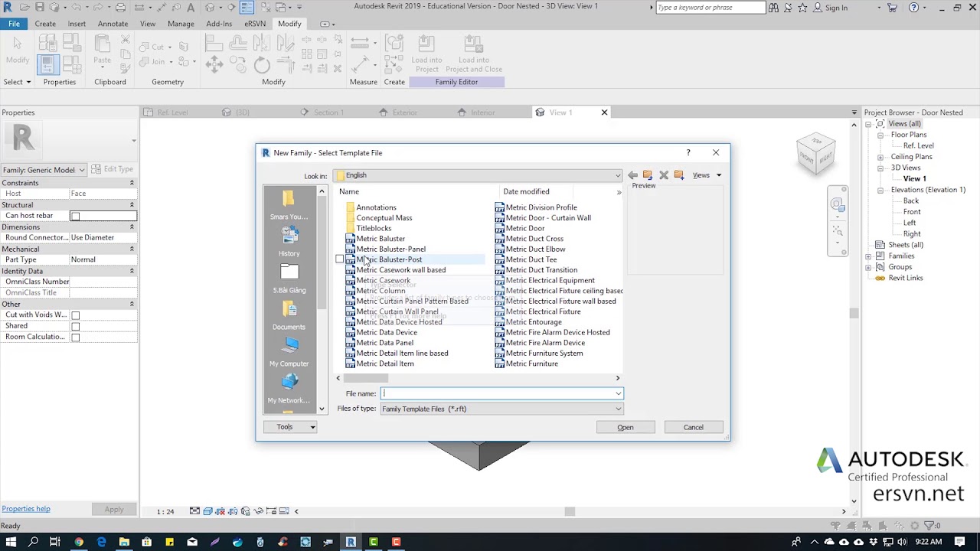Switch to the Add-Ins ribbon tab
This screenshot has width=980, height=551.
tap(219, 24)
